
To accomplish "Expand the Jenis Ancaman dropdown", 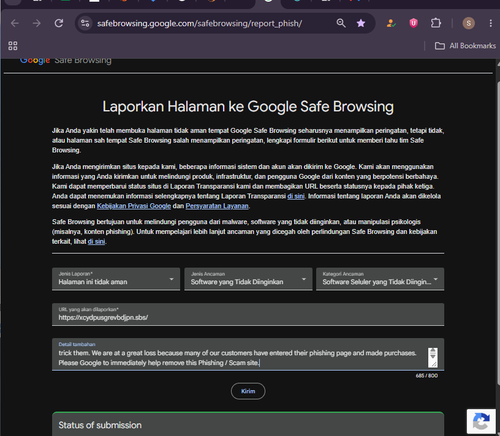I will coord(248,279).
